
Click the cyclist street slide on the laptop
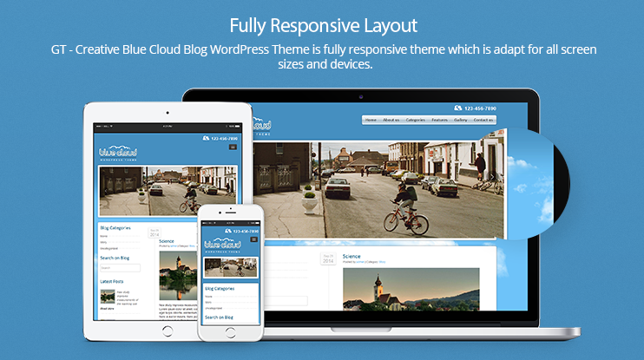pos(378,190)
